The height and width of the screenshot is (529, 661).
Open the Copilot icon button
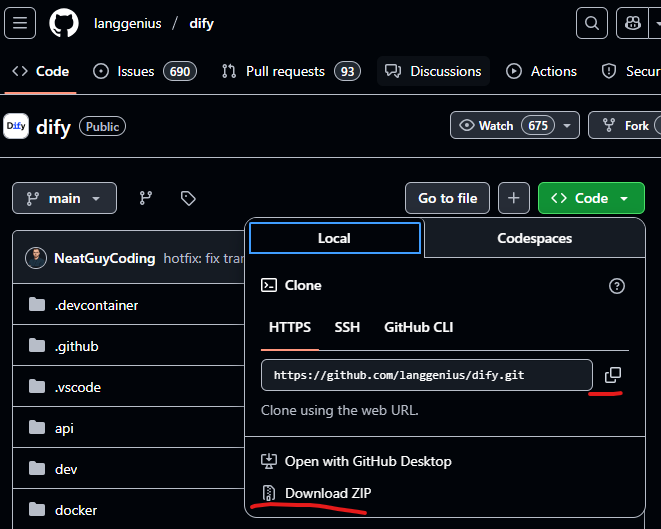[x=632, y=23]
